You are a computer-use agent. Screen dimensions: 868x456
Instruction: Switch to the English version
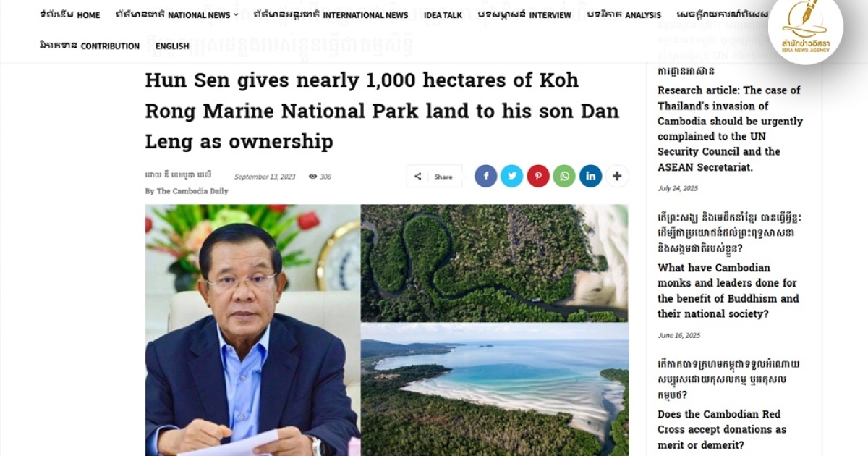pyautogui.click(x=172, y=46)
